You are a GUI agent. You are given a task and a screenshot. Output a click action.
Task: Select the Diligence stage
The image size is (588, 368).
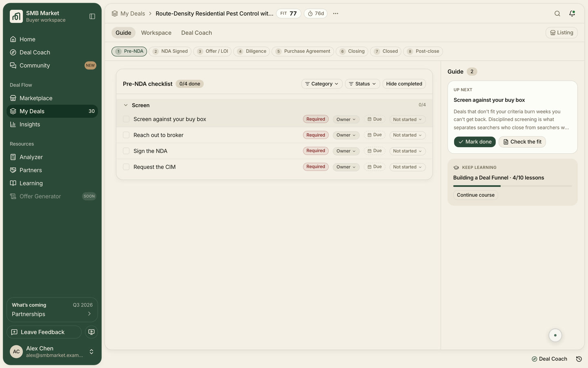[x=252, y=52]
